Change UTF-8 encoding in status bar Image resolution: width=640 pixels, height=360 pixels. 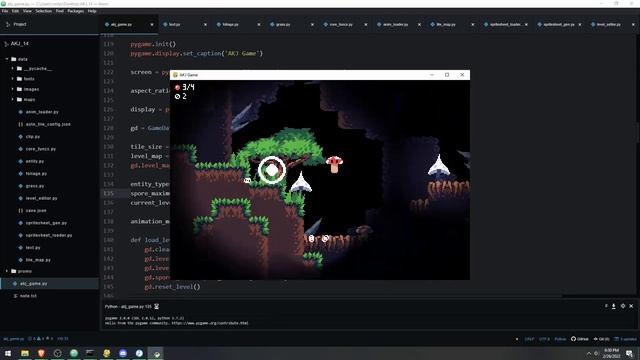tap(544, 339)
